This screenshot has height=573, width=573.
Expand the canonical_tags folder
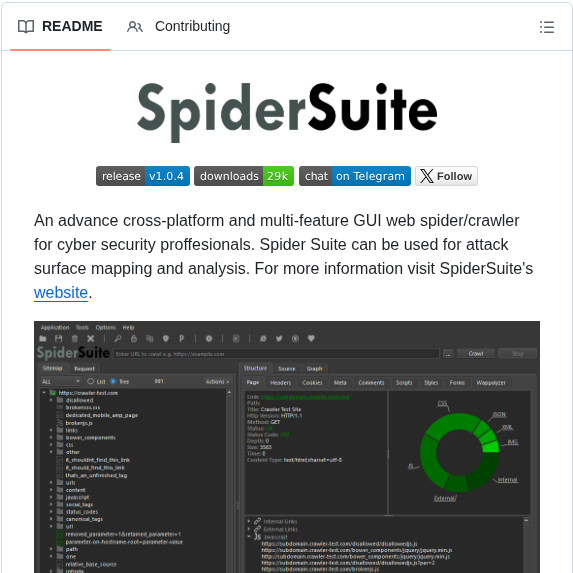[51, 519]
